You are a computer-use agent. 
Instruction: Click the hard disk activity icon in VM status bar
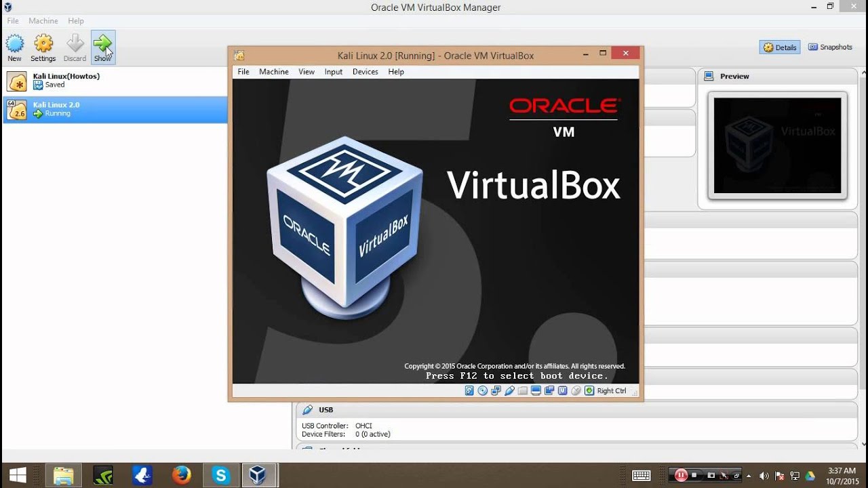(x=469, y=390)
